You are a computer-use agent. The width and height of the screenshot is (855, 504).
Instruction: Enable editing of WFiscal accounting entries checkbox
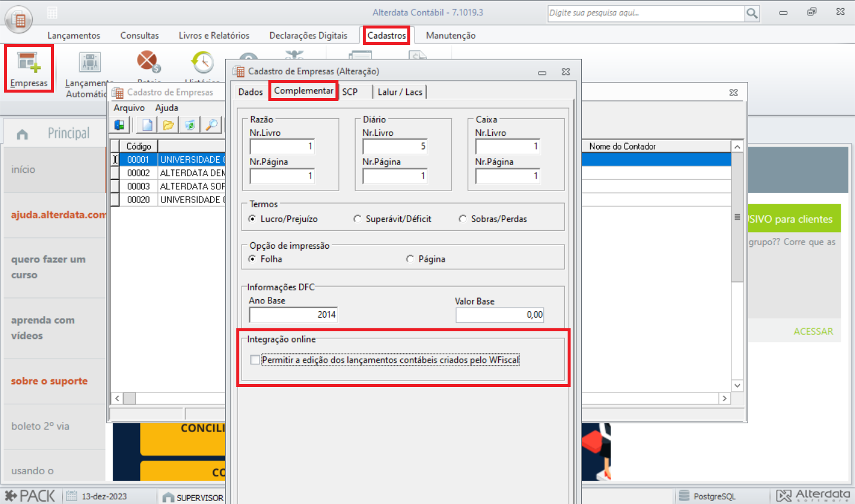point(255,360)
